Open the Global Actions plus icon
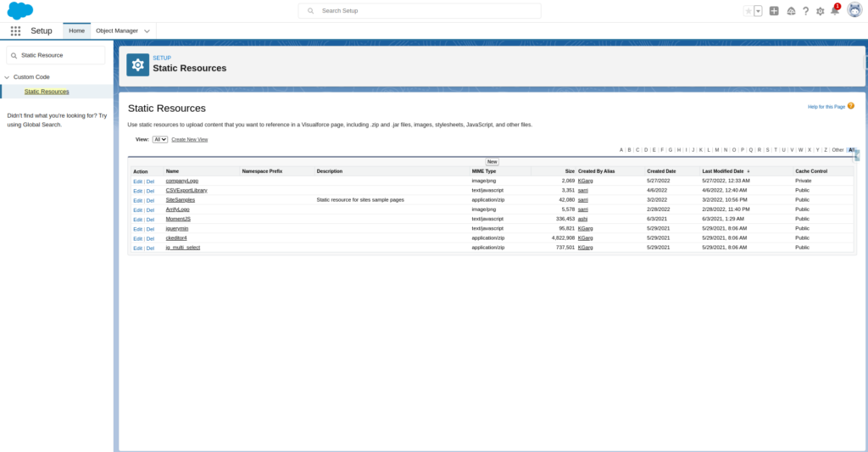 click(774, 11)
